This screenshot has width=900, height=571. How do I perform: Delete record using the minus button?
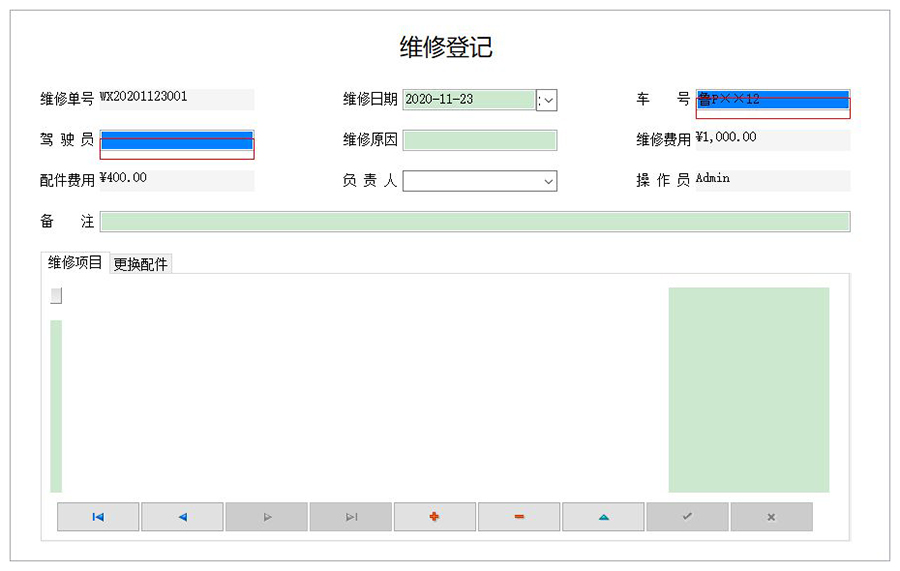tap(519, 517)
